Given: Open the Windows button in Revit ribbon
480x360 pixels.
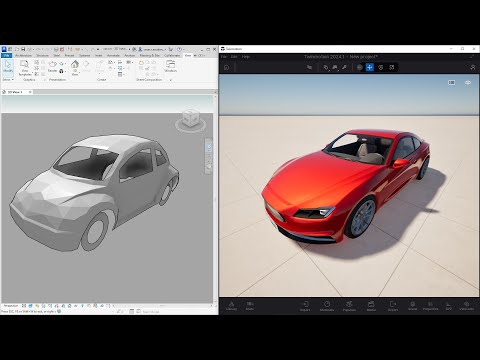Looking at the screenshot, I should pos(170,66).
